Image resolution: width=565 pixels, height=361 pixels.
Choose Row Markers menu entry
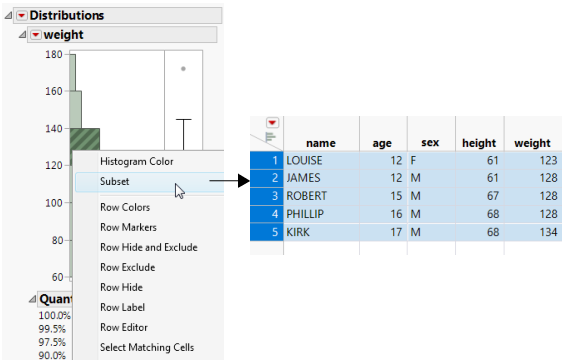pos(128,227)
